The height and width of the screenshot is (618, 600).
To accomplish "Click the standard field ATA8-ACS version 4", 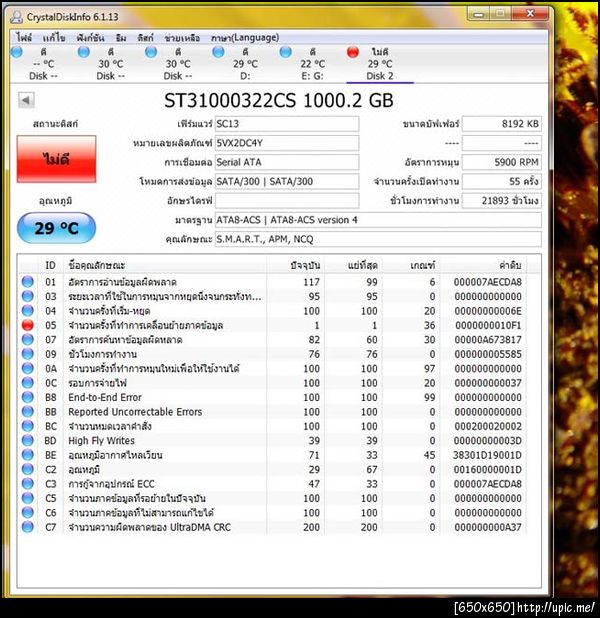I will coord(378,220).
